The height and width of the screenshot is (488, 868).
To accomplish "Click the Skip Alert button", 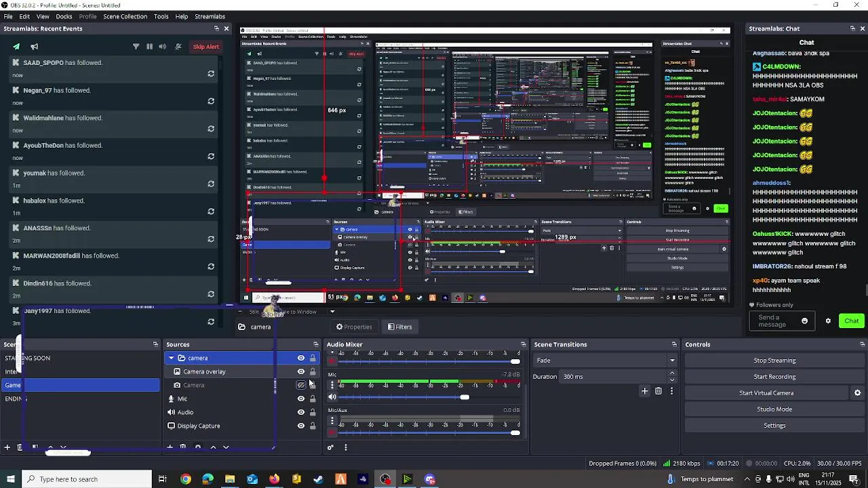I will 205,47.
